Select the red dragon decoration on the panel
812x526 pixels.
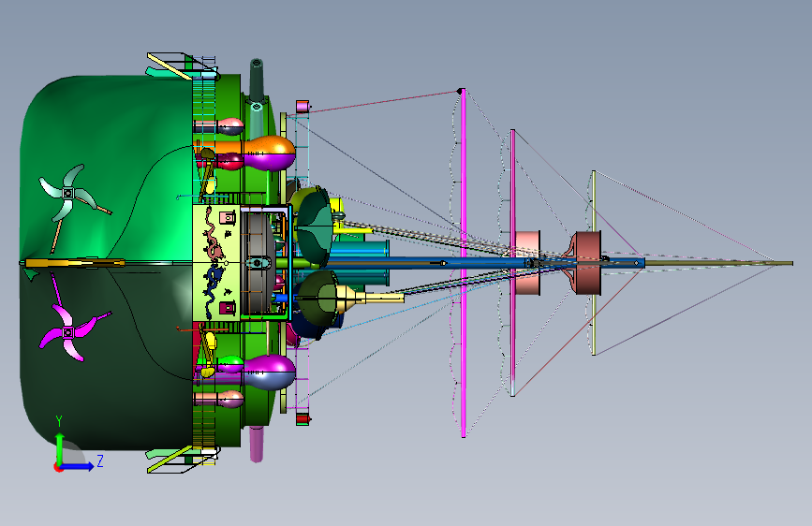click(214, 234)
